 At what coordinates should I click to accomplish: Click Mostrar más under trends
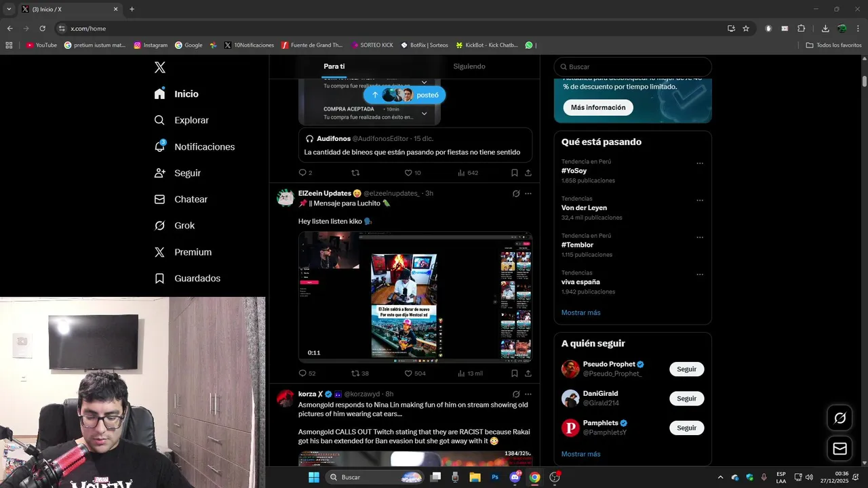coord(580,312)
